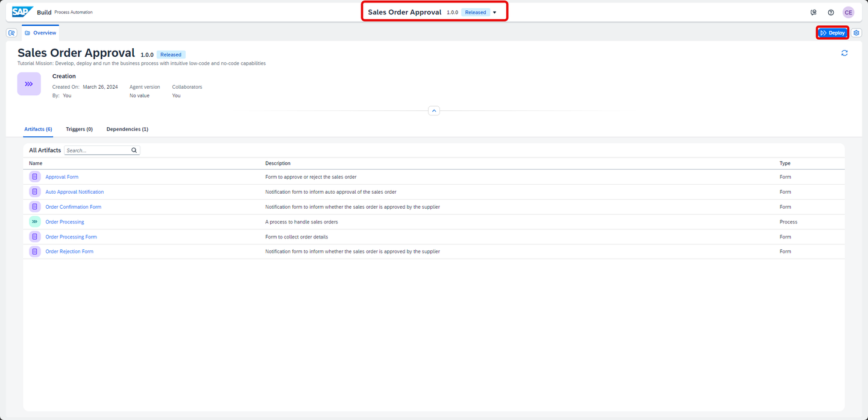The width and height of the screenshot is (868, 420).
Task: Click the refresh icon near the header
Action: 844,53
